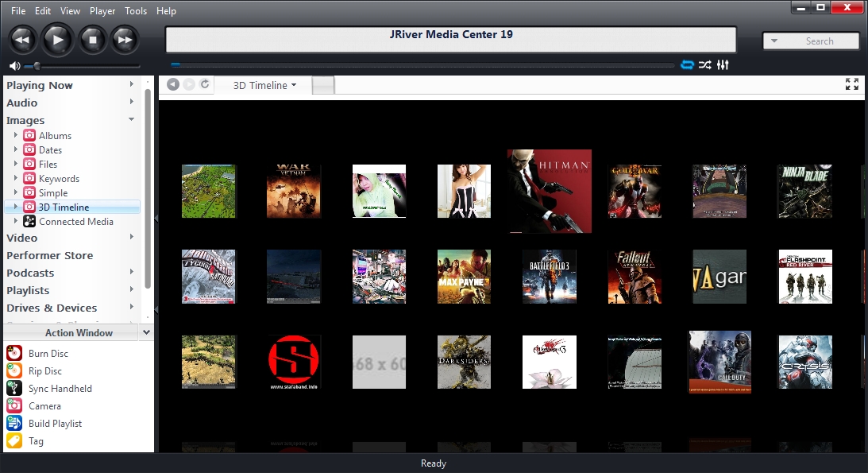Open the search options dropdown arrow
The image size is (868, 473).
pos(774,41)
